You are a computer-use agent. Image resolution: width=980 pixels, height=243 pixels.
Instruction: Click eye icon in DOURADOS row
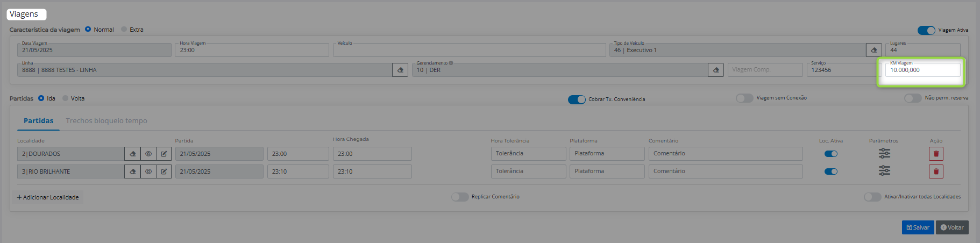(148, 154)
